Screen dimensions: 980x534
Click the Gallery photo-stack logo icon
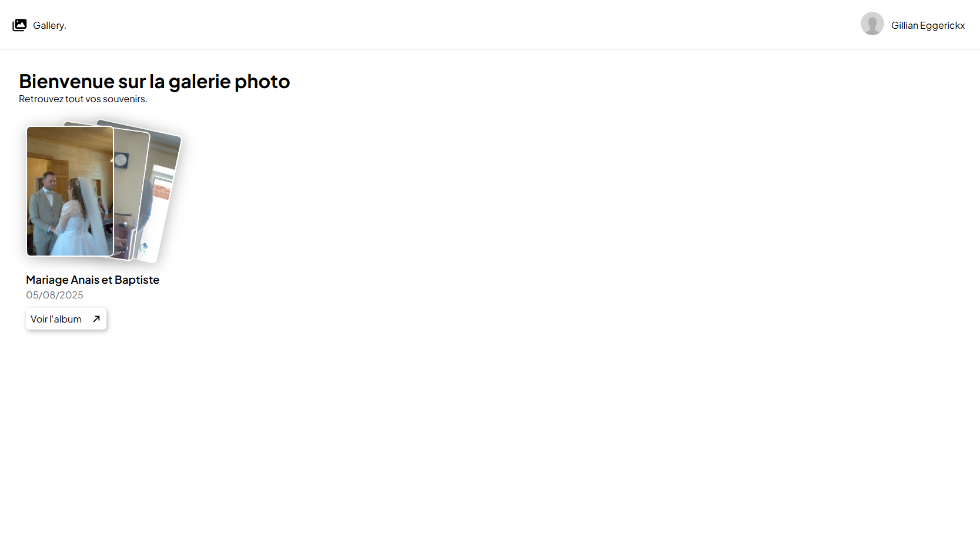click(x=19, y=25)
